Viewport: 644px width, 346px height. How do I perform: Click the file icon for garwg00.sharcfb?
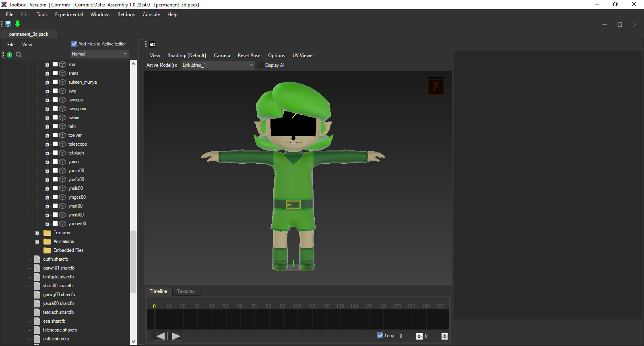click(x=37, y=295)
